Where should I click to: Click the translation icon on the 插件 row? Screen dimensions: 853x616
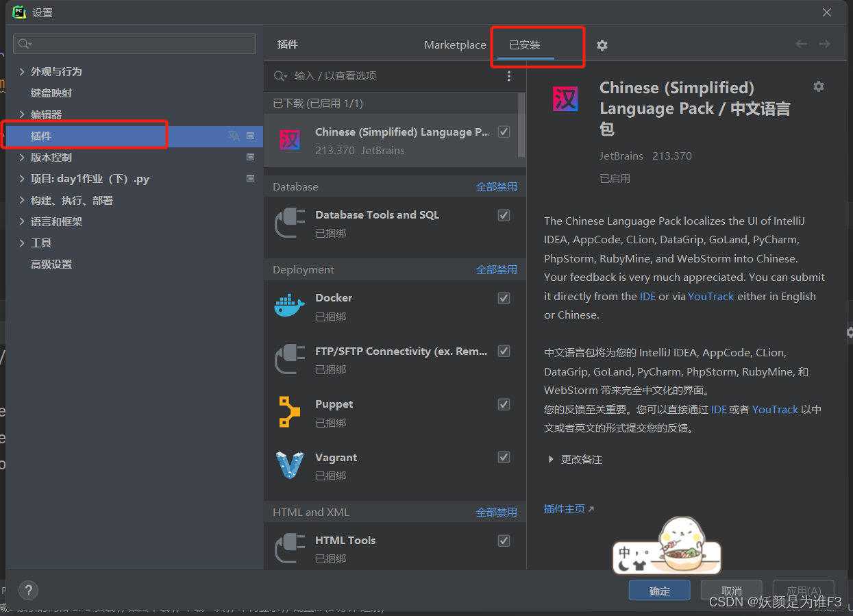tap(234, 136)
